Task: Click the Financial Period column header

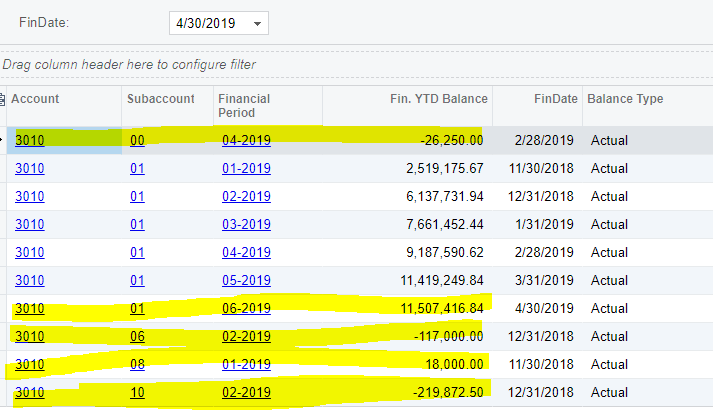Action: coord(243,106)
